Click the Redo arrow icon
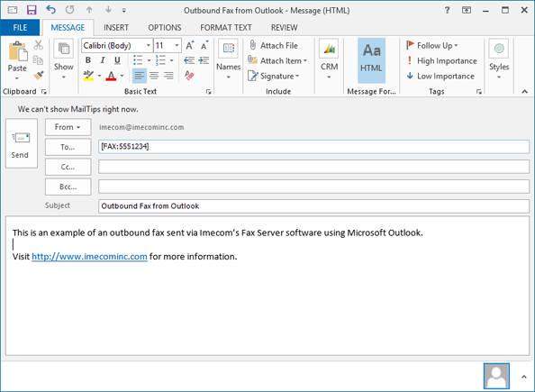 70,10
